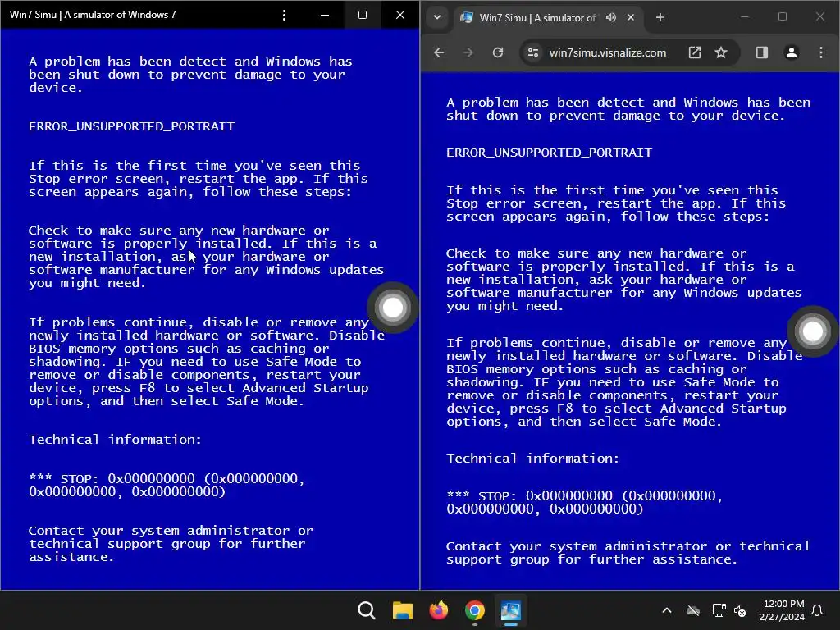This screenshot has width=840, height=630.
Task: Click ERROR_UNSUPPORTED_PORTRAIT text in Chrome window
Action: pos(549,153)
